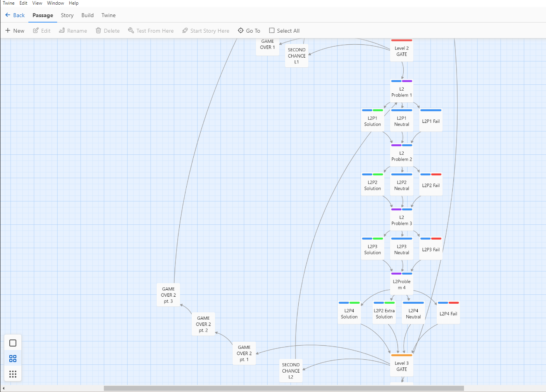Select the L2P2 Fail passage

coord(431,184)
